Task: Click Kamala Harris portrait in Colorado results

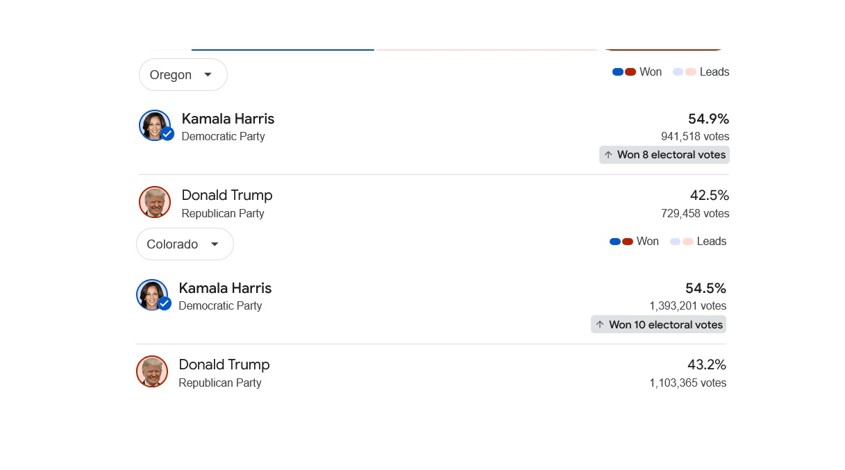Action: (x=152, y=294)
